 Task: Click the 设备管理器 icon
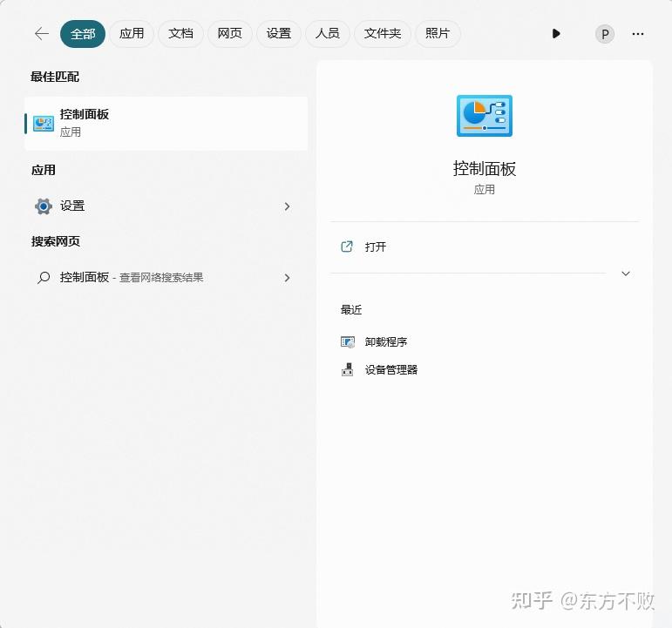tap(348, 369)
